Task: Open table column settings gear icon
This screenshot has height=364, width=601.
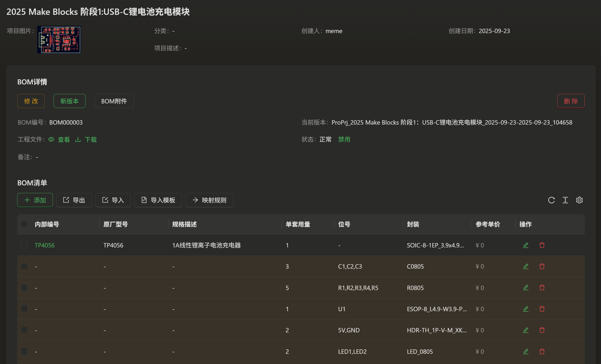Action: pos(579,200)
